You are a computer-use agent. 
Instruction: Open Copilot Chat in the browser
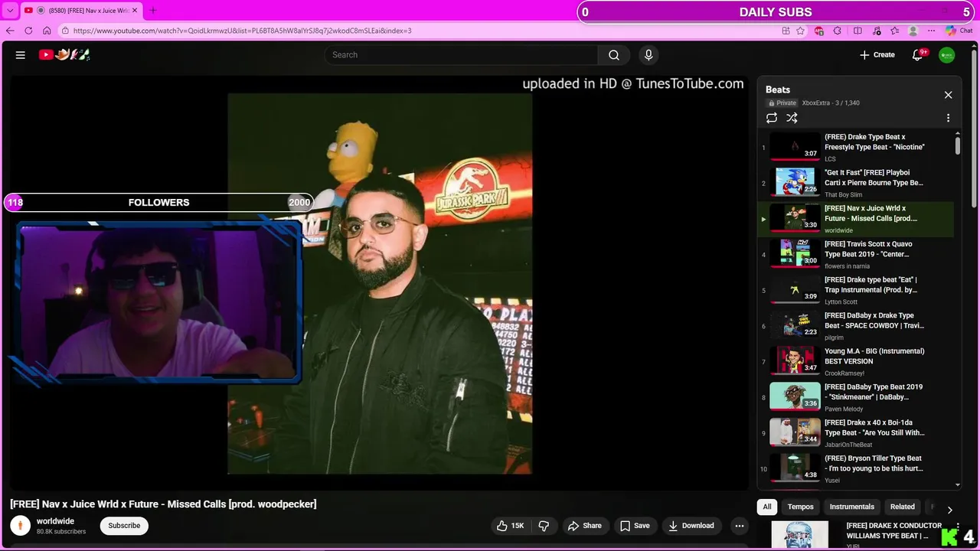click(x=959, y=31)
